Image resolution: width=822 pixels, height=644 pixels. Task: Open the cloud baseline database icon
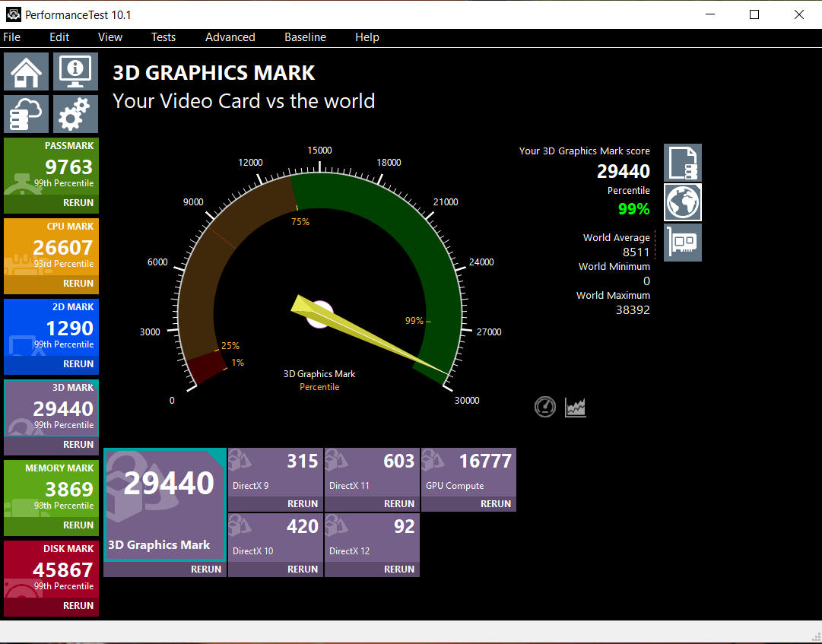click(x=27, y=114)
